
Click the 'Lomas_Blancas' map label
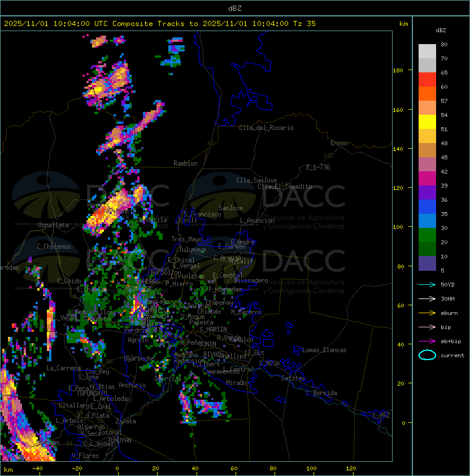pyautogui.click(x=324, y=350)
